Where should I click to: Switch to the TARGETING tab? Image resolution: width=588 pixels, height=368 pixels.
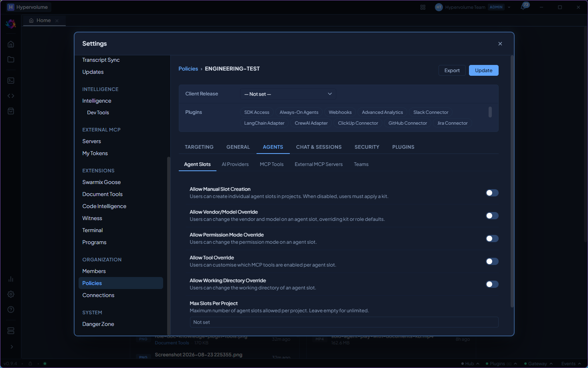coord(199,147)
